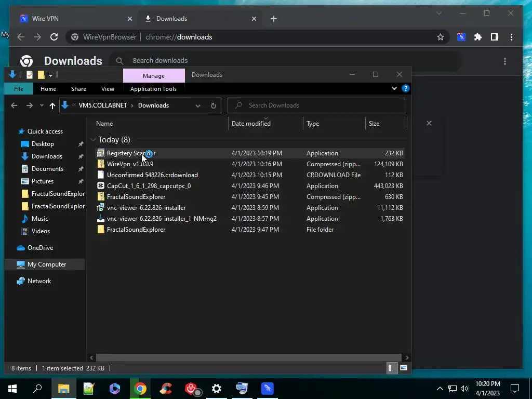
Task: Select Unconfirmed 548226.crdownload file
Action: [250, 175]
